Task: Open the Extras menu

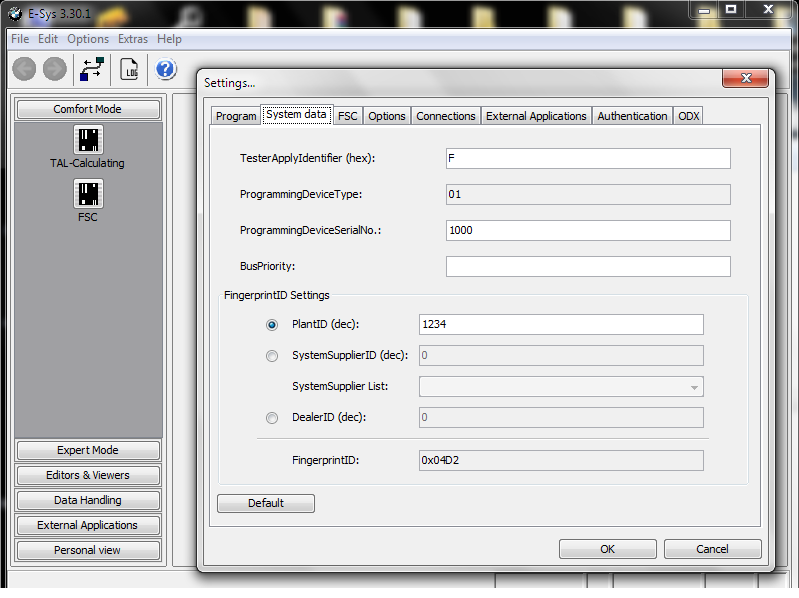Action: pos(133,39)
